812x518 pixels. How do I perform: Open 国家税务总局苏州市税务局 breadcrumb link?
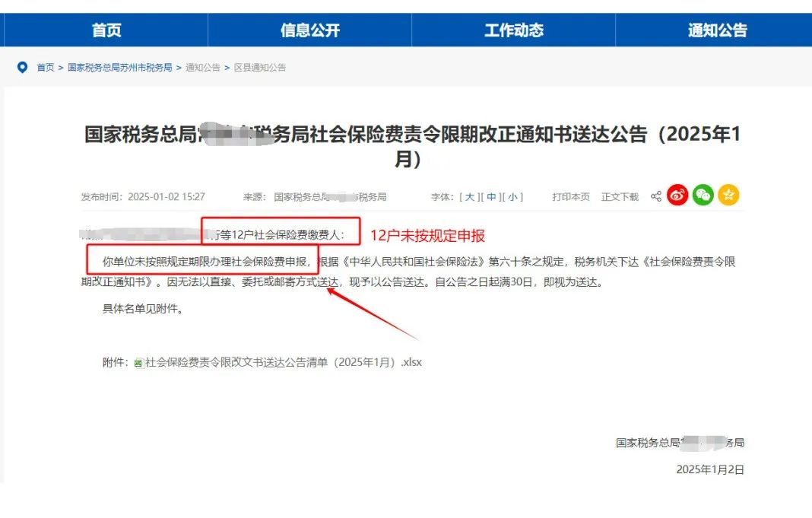120,68
